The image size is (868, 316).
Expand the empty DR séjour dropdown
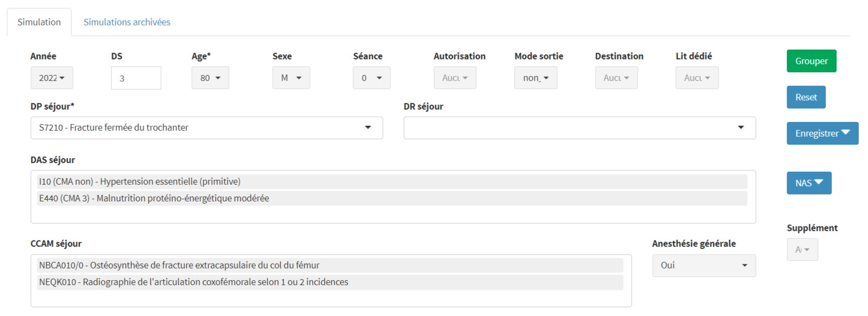pos(579,128)
